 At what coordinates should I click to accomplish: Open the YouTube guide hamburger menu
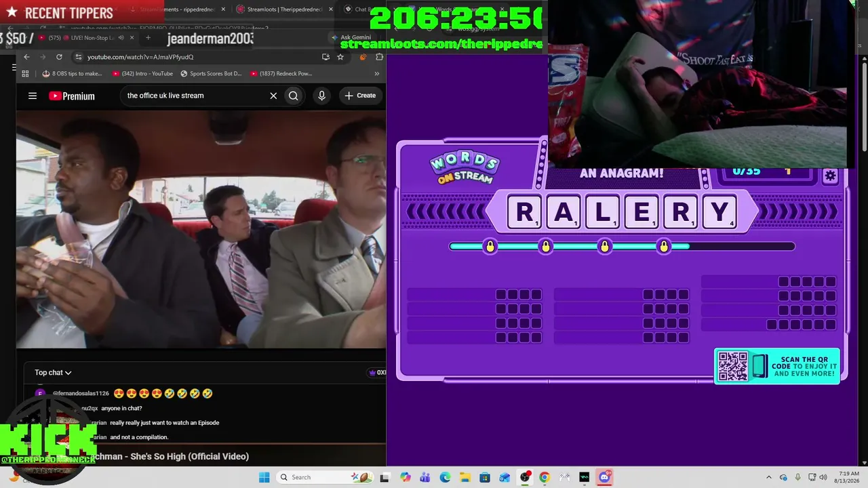(x=33, y=96)
